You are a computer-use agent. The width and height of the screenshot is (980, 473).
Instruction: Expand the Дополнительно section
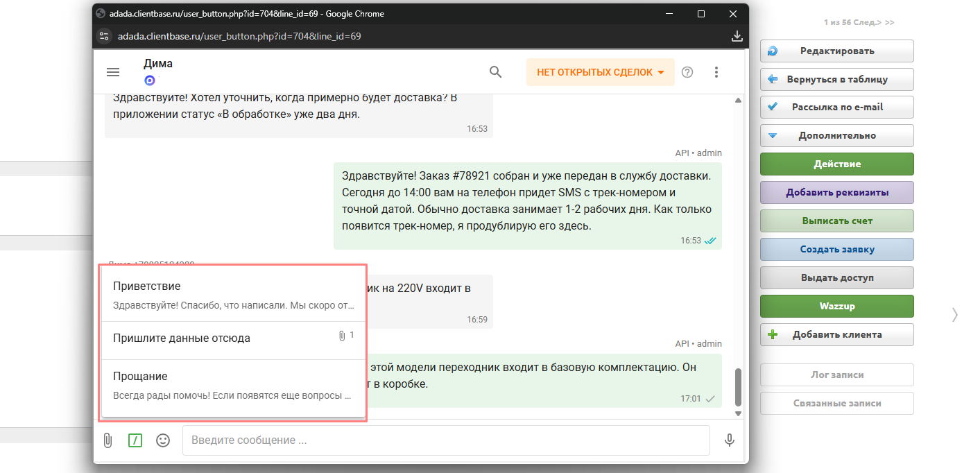point(836,136)
